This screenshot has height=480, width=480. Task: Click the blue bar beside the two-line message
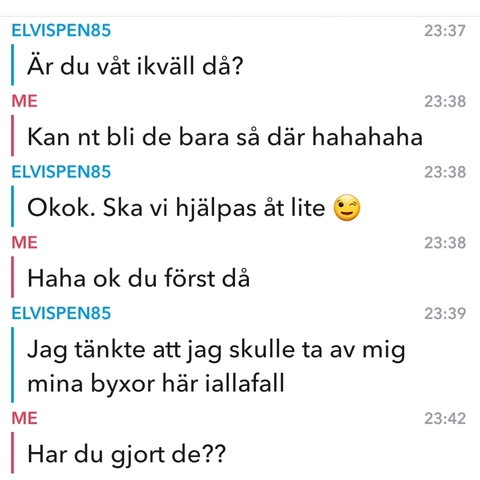coord(13,365)
